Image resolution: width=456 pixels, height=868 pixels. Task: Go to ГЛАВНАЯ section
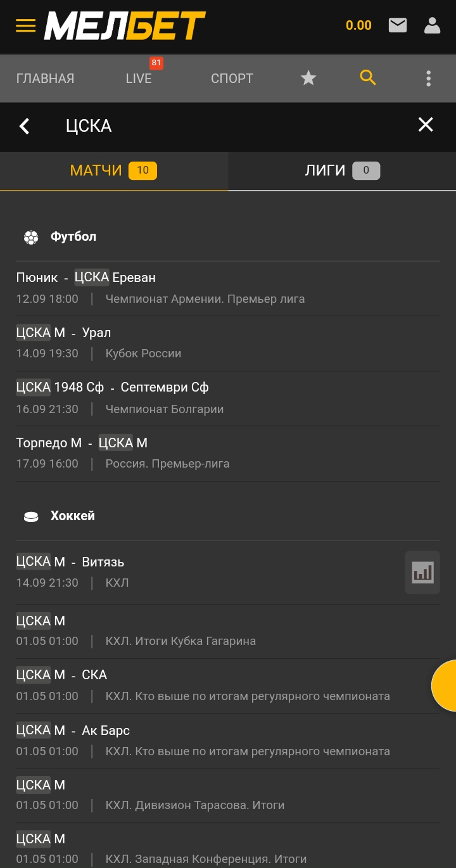tap(45, 79)
